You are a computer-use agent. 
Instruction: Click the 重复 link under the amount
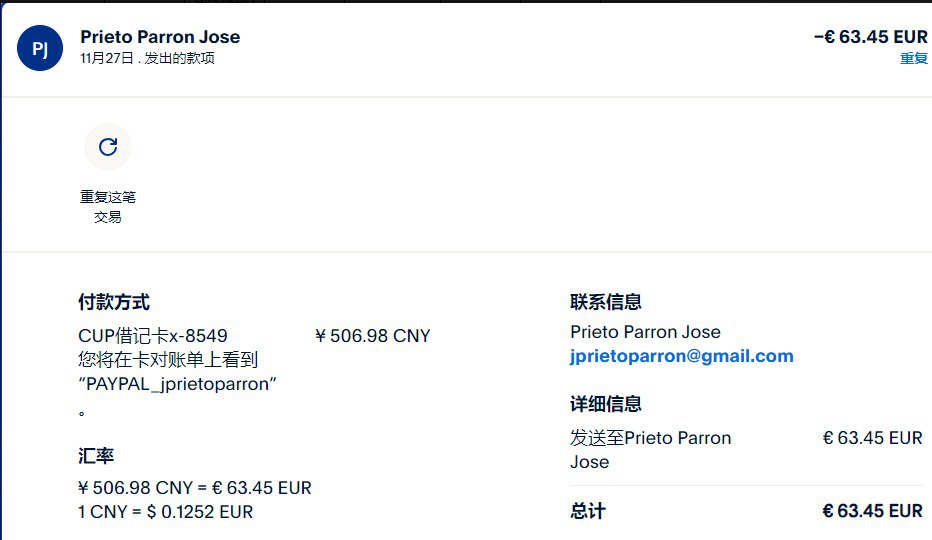[914, 58]
